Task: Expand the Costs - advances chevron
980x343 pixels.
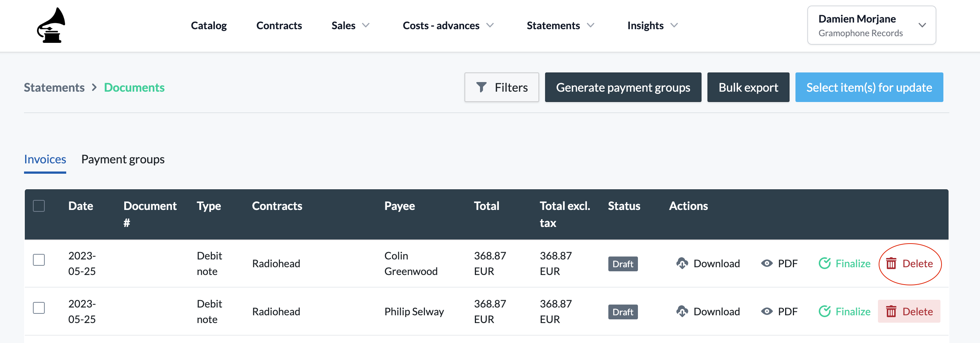Action: 490,26
